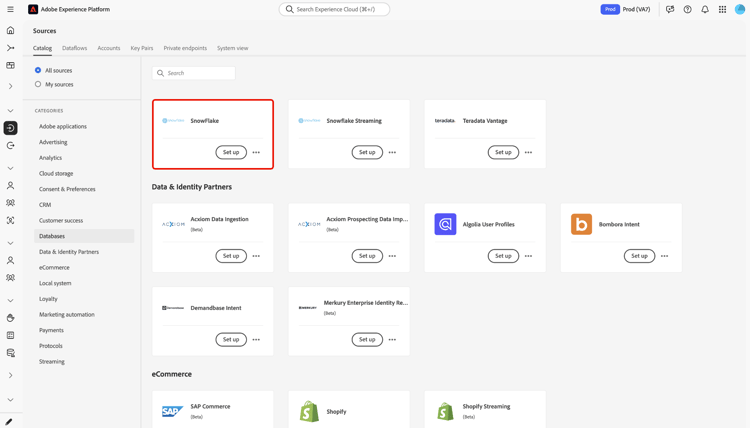Click the Bombora Intent orange logo

tap(581, 224)
